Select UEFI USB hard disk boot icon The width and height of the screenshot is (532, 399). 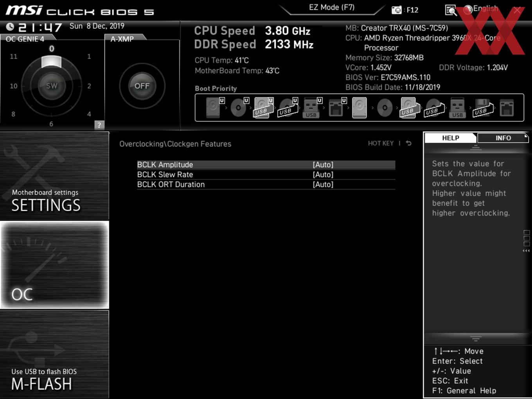(x=264, y=108)
